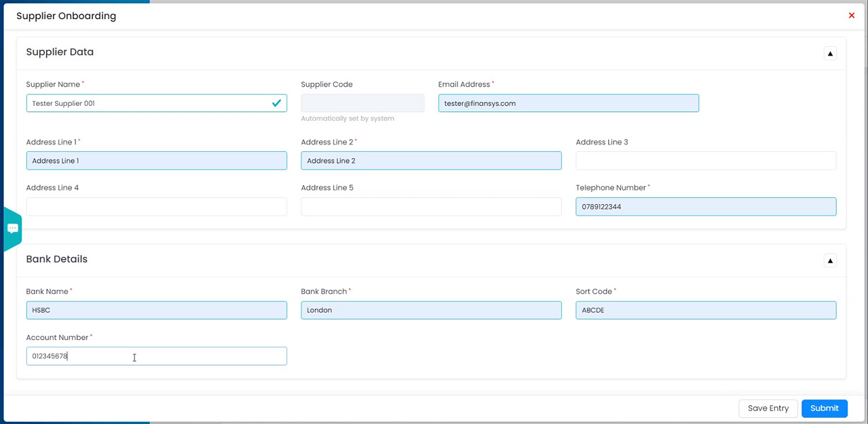868x424 pixels.
Task: Focus the Supplier Name field
Action: 146,103
